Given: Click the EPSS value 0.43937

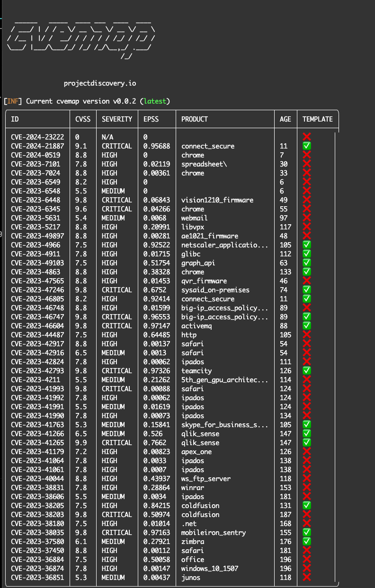Looking at the screenshot, I should pyautogui.click(x=157, y=479).
